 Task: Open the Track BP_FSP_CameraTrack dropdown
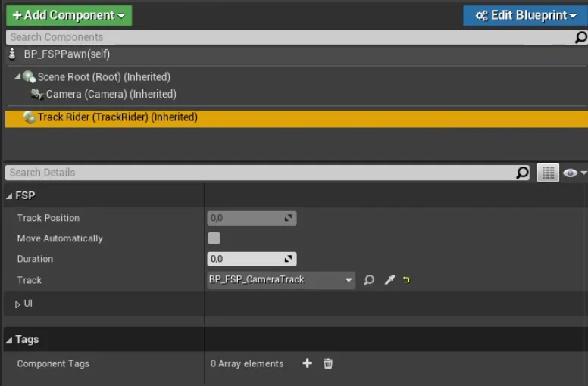point(281,280)
